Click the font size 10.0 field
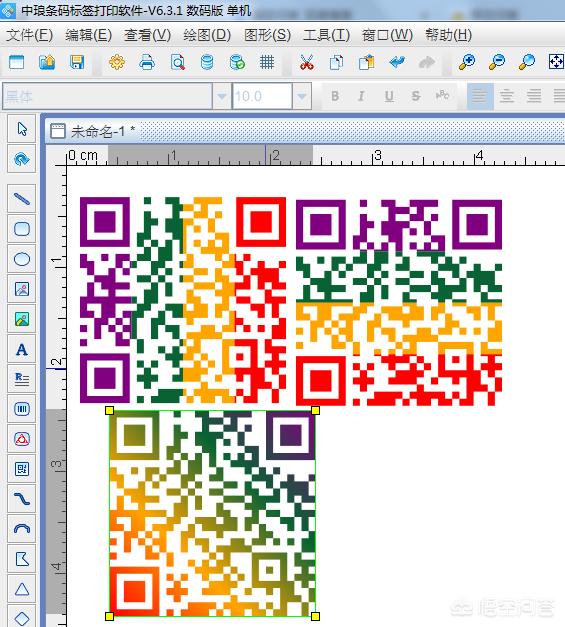 point(262,96)
